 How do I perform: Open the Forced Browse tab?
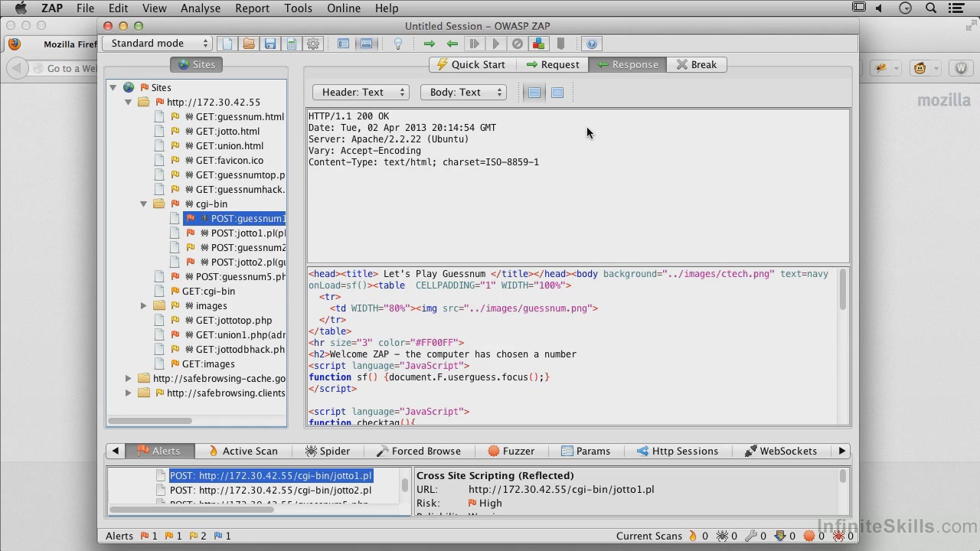pos(419,451)
